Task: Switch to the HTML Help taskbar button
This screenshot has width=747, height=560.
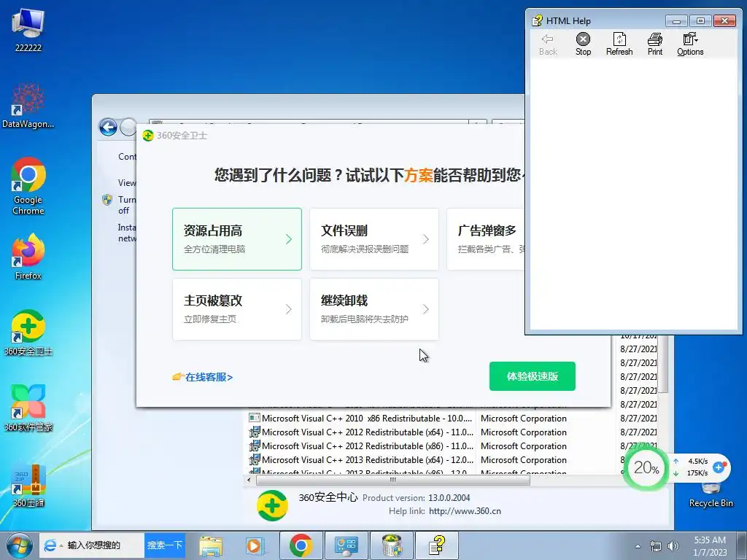Action: click(437, 545)
